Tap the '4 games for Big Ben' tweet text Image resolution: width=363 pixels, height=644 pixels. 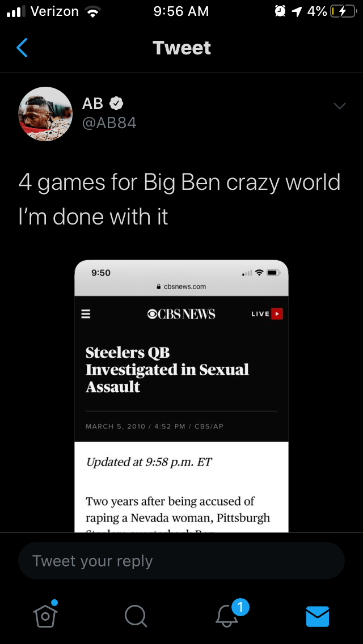pyautogui.click(x=179, y=199)
